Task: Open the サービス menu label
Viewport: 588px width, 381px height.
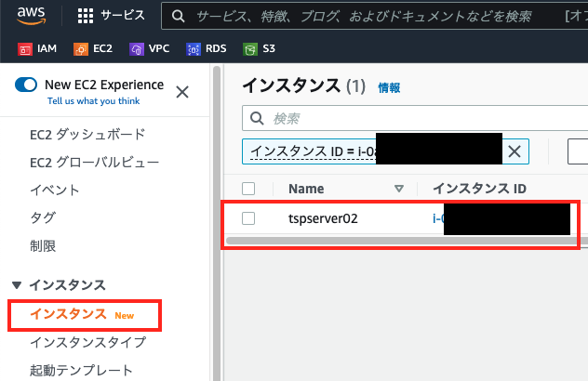Action: [x=123, y=16]
